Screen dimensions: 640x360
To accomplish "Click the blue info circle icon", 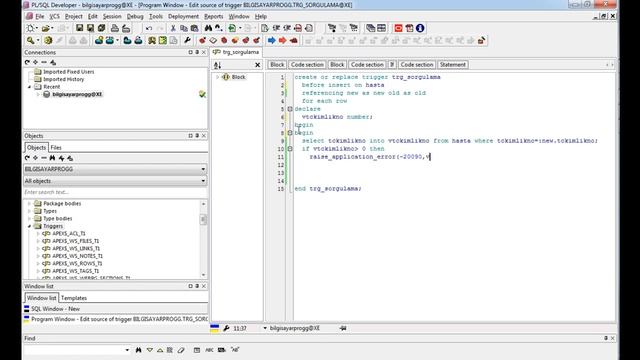I will [x=420, y=28].
